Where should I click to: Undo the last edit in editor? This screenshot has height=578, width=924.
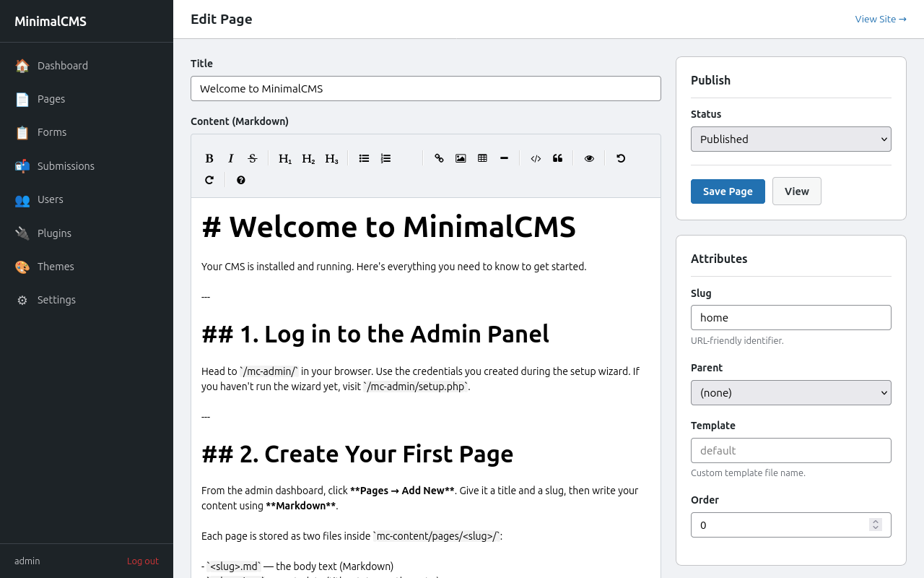621,158
